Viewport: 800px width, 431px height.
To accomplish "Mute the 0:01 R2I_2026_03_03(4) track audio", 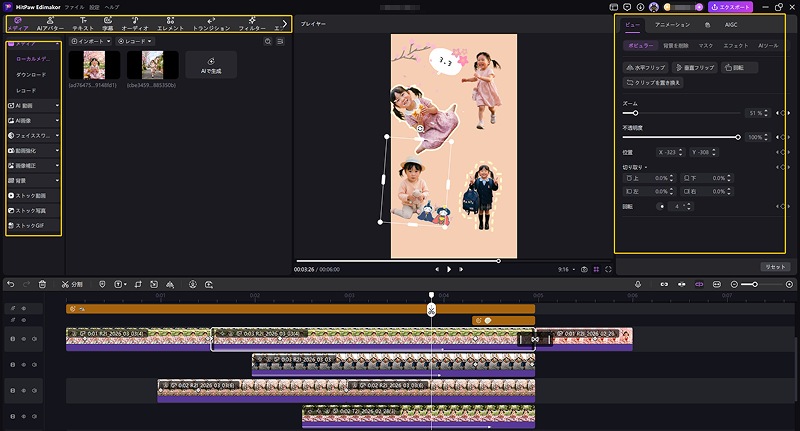I will (x=35, y=339).
